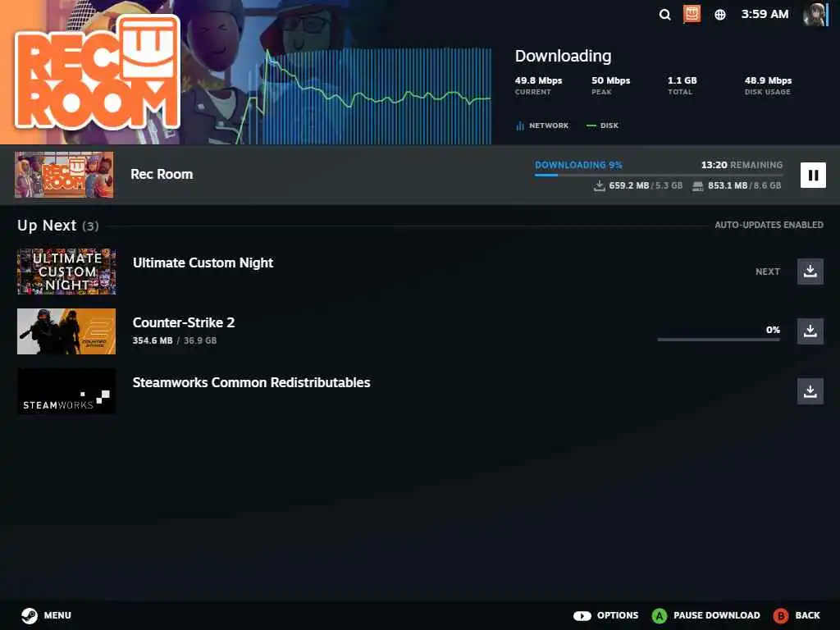Open the user profile avatar
The image size is (840, 630).
coord(815,15)
